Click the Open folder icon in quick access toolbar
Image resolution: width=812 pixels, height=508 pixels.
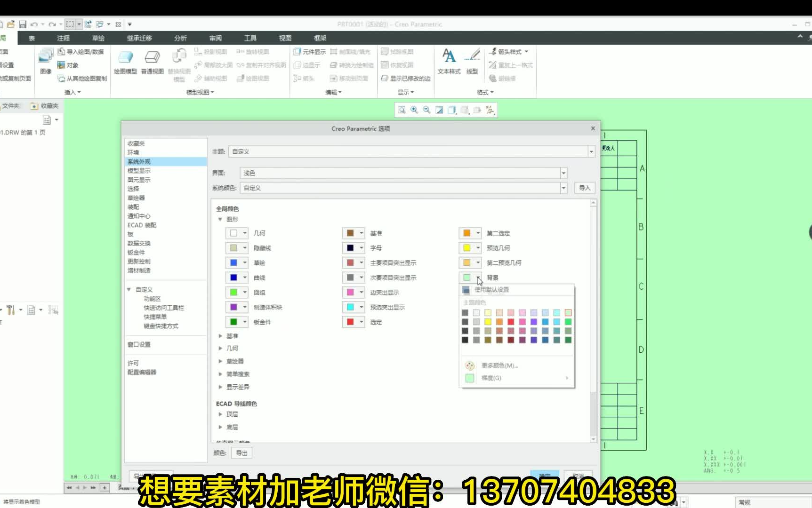click(10, 24)
